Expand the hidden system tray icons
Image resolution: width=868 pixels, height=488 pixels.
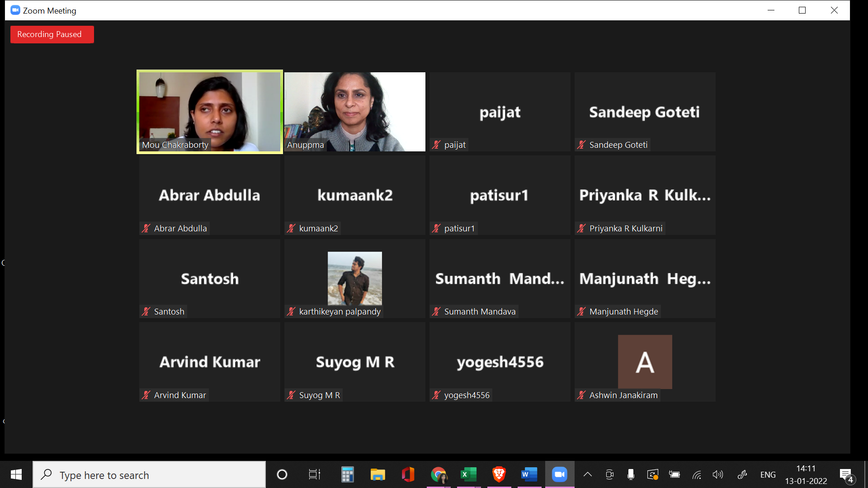click(x=587, y=474)
